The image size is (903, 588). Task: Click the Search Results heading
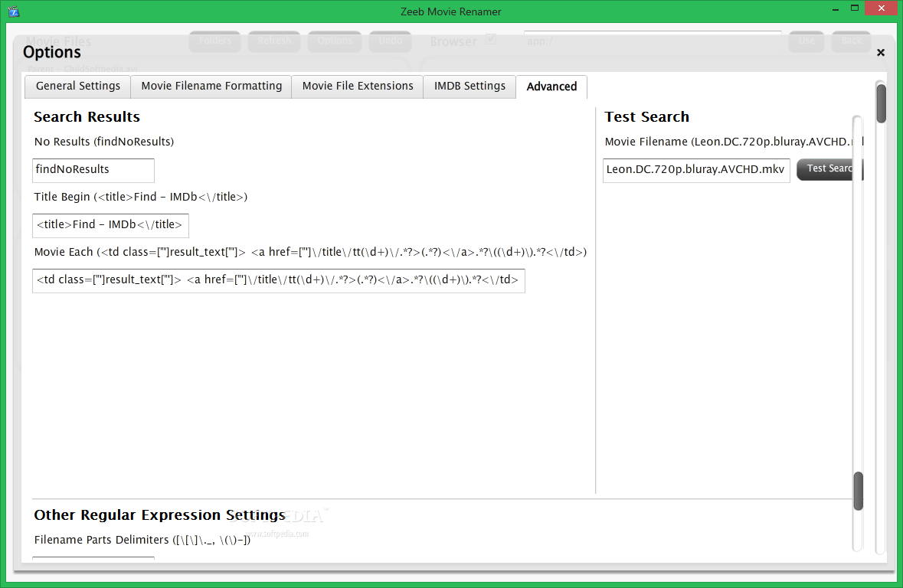(87, 117)
